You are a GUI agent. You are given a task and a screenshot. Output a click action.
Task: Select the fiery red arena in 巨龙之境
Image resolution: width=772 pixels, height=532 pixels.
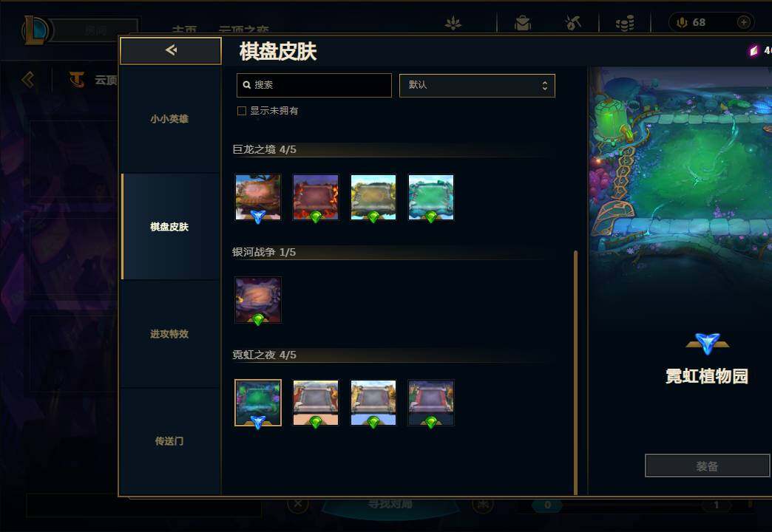coord(316,197)
